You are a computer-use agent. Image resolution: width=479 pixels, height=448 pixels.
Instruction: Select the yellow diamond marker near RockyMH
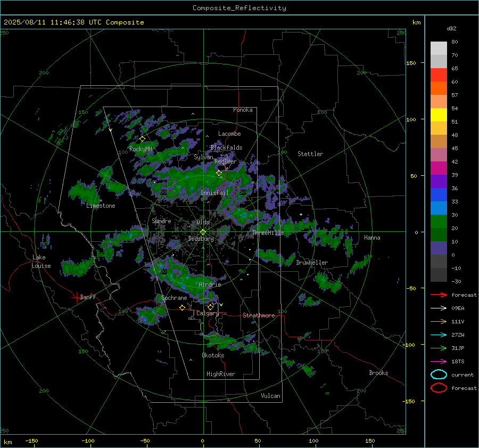(142, 139)
